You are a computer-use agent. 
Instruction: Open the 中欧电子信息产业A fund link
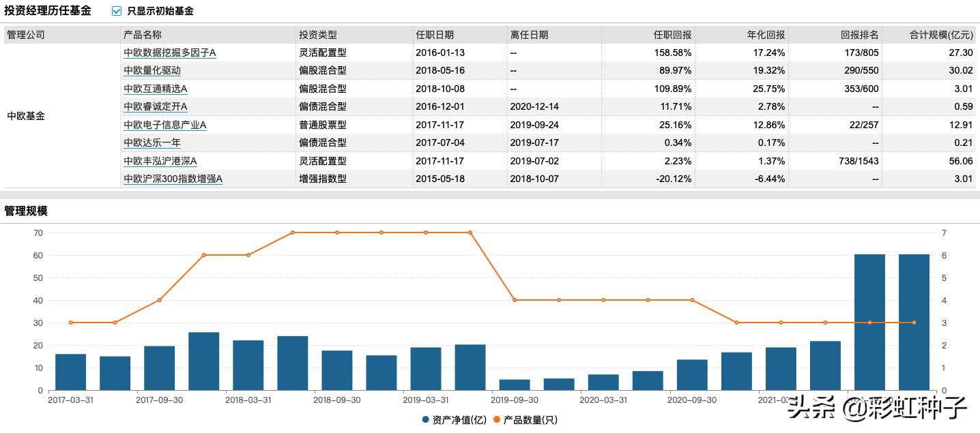(x=164, y=125)
